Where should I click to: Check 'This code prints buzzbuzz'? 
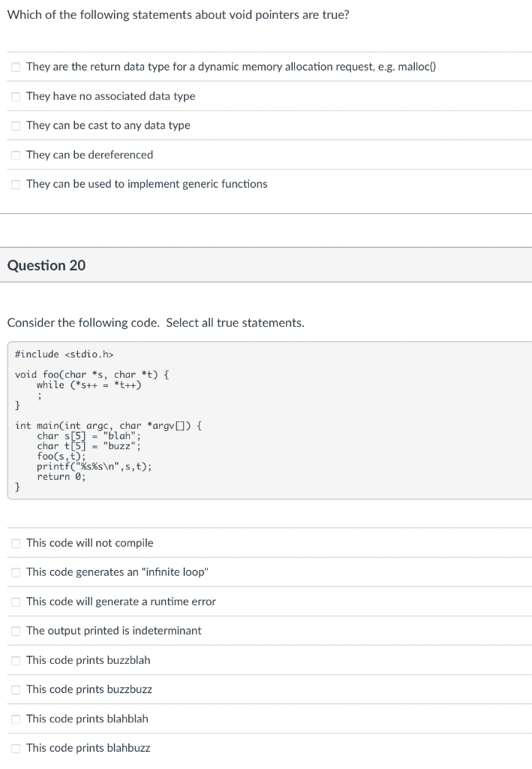[15, 689]
